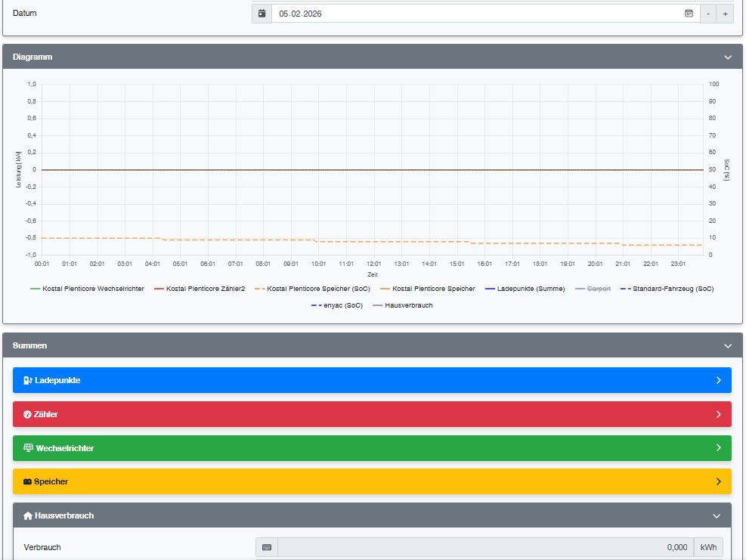The width and height of the screenshot is (746, 560).
Task: Click the calendar icon left of date field
Action: point(262,14)
